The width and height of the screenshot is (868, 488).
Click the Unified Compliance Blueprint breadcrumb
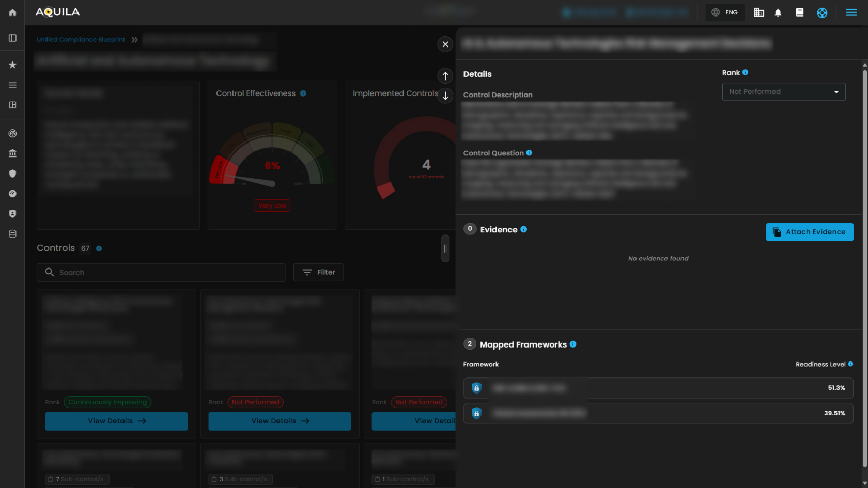81,40
